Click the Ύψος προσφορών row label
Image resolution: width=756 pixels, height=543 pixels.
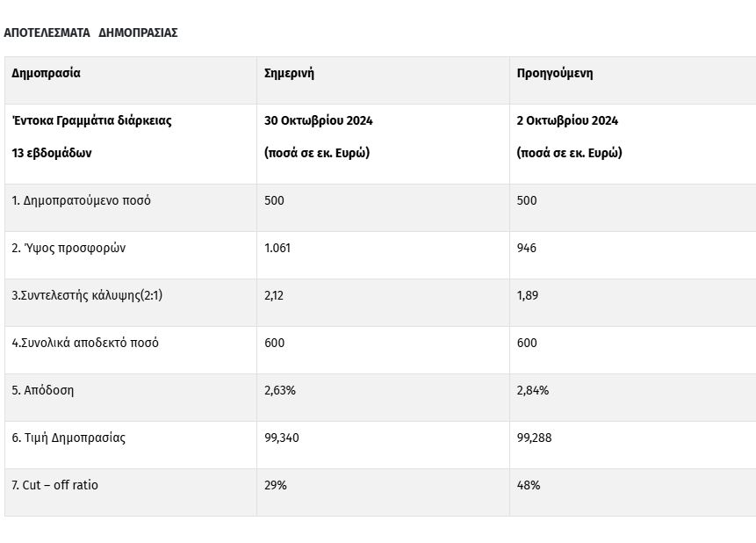coord(68,248)
